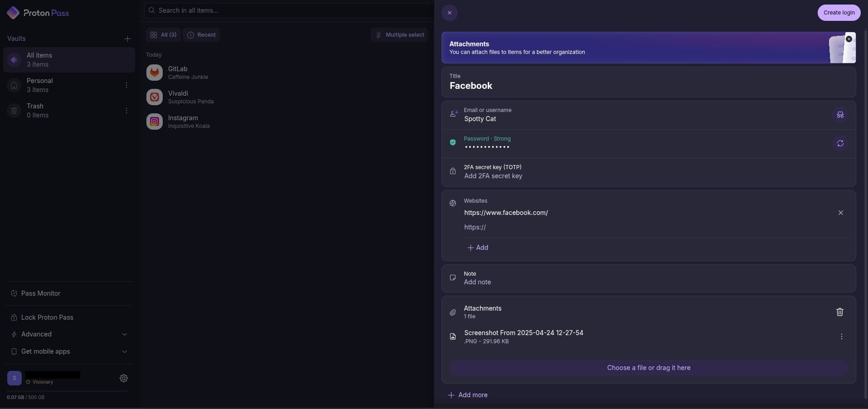Click generate password refresh icon
Image resolution: width=868 pixels, height=409 pixels.
[840, 143]
